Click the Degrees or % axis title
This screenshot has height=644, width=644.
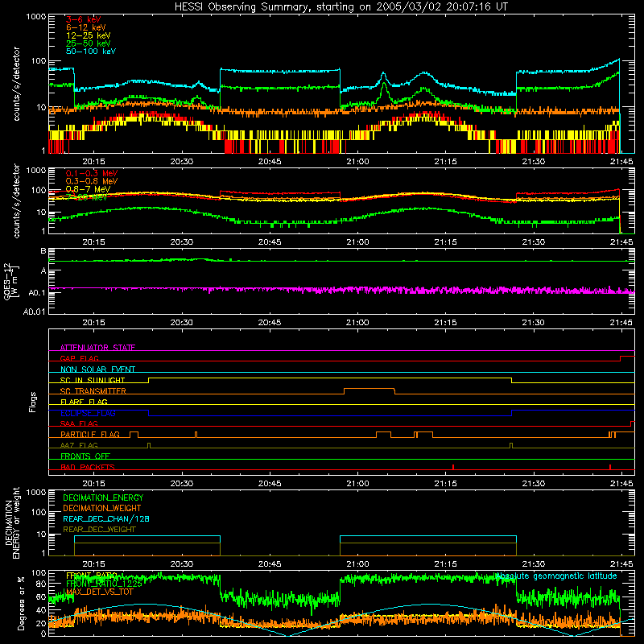[21, 603]
